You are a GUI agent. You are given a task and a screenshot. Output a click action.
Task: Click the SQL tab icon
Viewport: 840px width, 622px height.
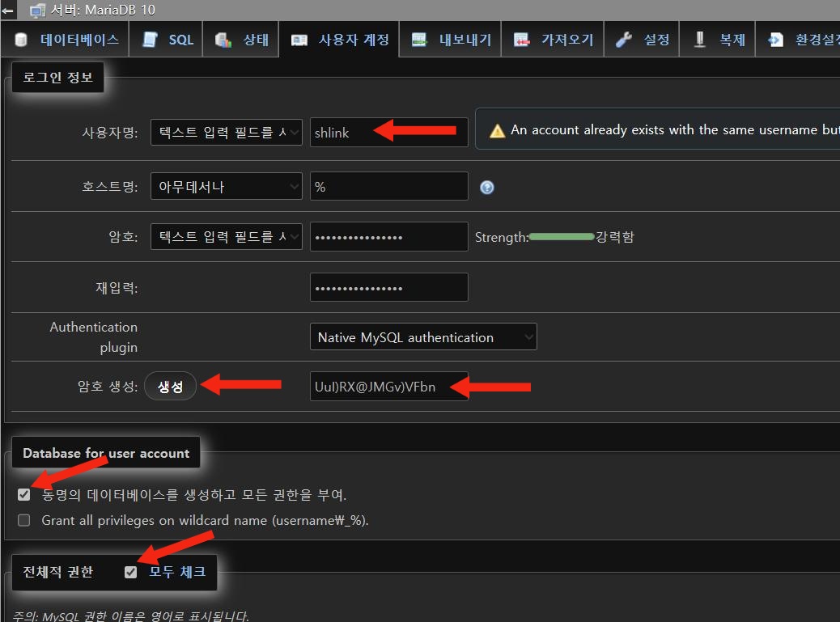[x=150, y=40]
